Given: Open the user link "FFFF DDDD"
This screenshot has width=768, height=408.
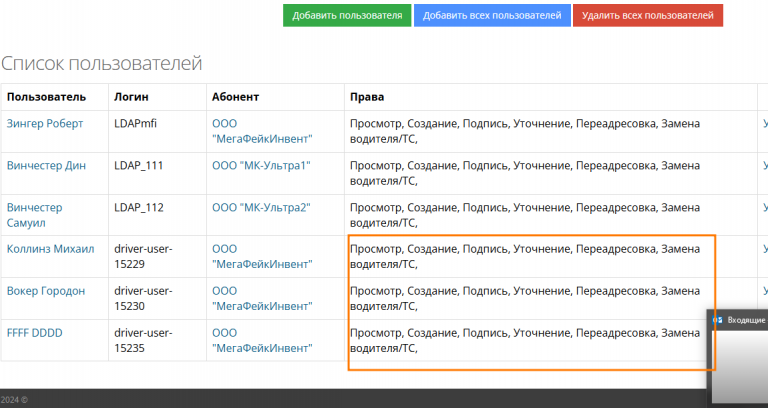Looking at the screenshot, I should pyautogui.click(x=36, y=332).
